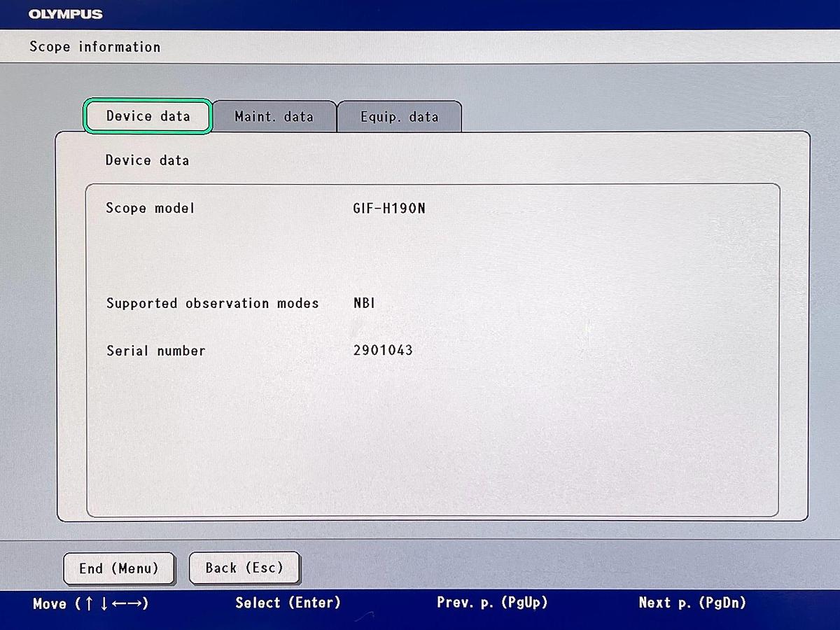This screenshot has width=840, height=630.
Task: Click the End (Menu) button
Action: (x=118, y=568)
